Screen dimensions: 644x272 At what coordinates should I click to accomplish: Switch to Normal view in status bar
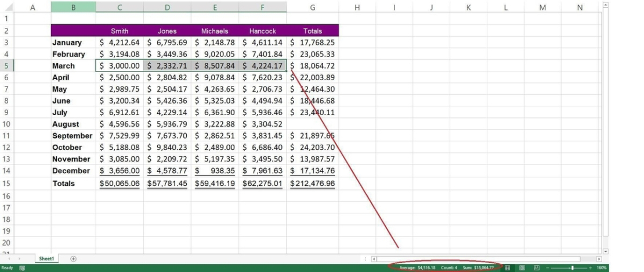pyautogui.click(x=508, y=268)
